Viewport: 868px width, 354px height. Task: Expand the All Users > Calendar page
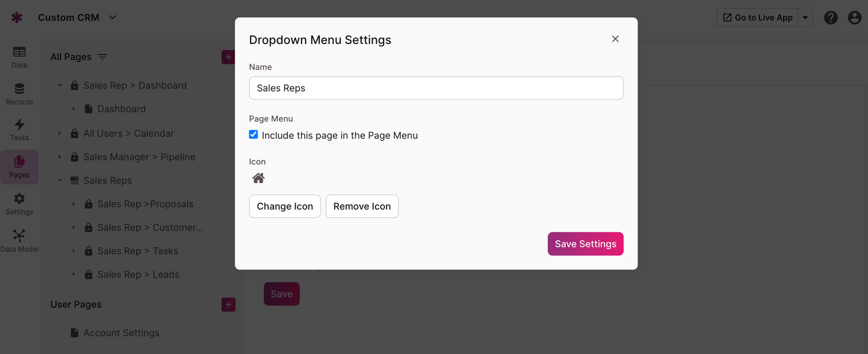tap(60, 133)
